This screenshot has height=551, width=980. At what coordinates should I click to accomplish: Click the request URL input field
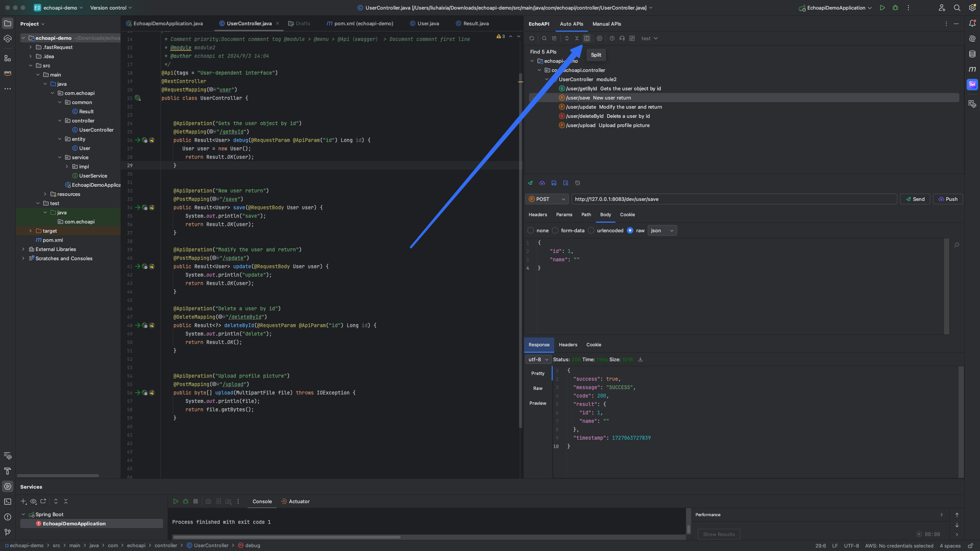click(x=734, y=199)
